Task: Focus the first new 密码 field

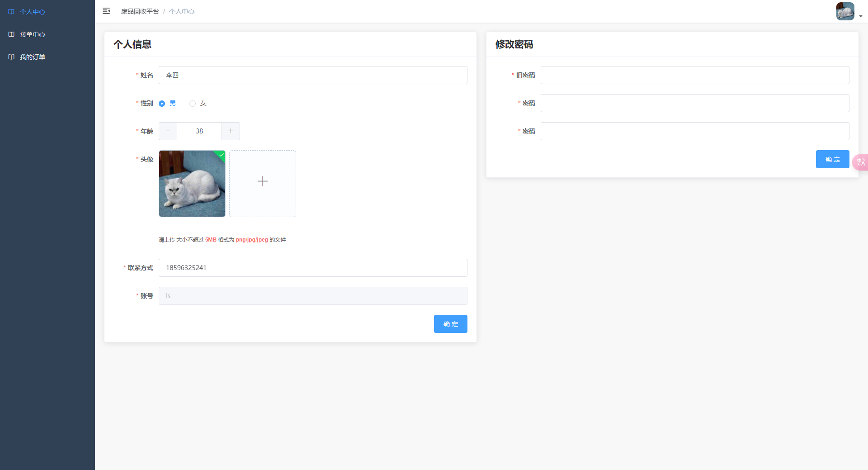Action: coord(695,103)
